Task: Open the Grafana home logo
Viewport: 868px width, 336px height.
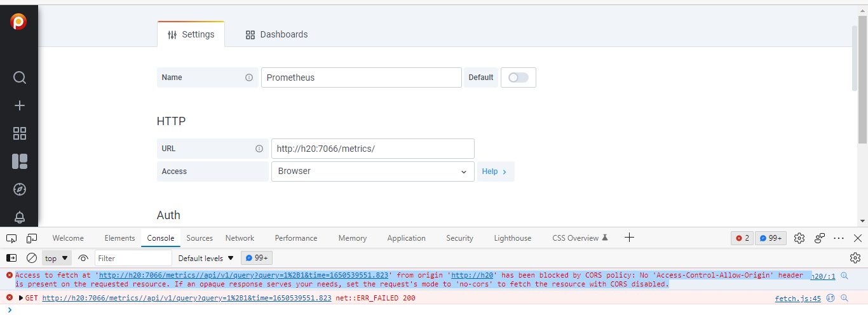Action: pos(19,22)
